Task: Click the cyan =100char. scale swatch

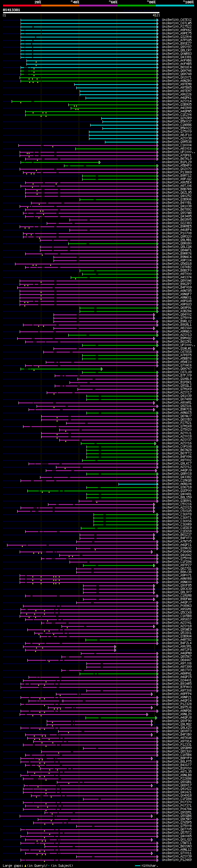Action: (138, 865)
